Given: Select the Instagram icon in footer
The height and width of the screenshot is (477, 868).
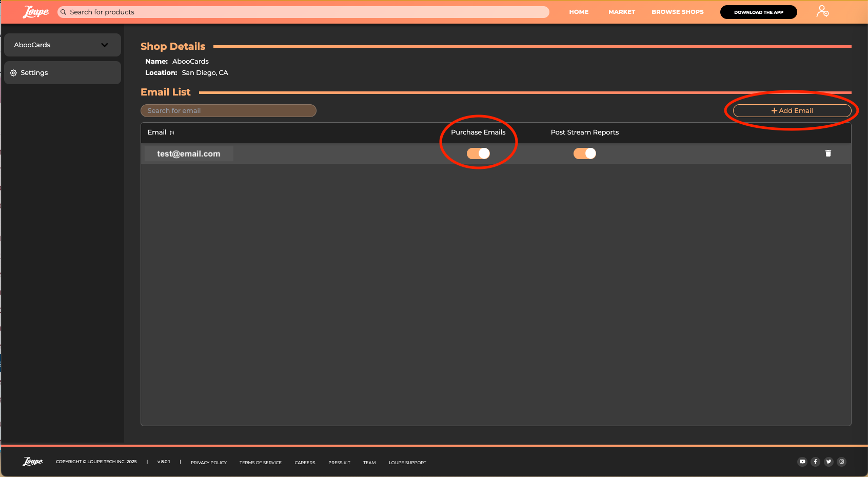Looking at the screenshot, I should tap(842, 462).
